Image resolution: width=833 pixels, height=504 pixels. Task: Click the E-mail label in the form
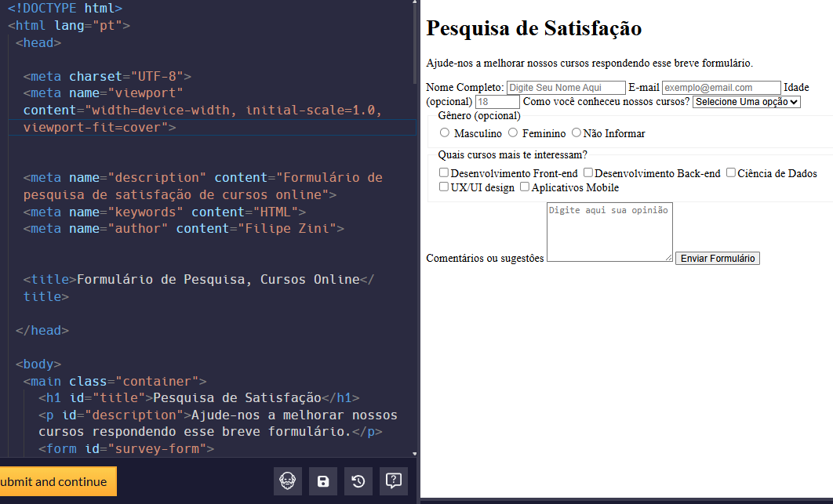click(x=643, y=88)
